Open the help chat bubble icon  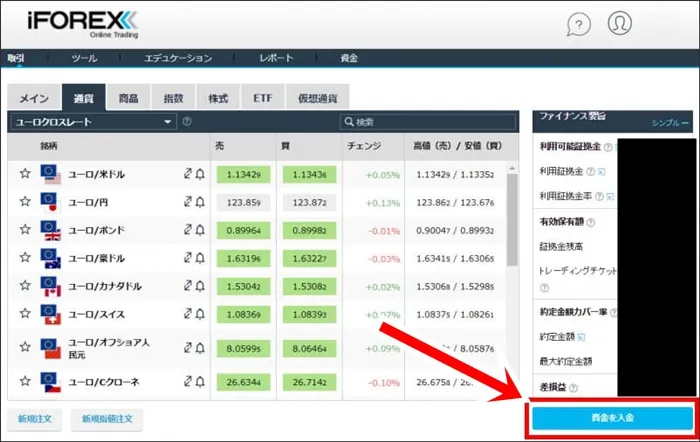[x=579, y=24]
